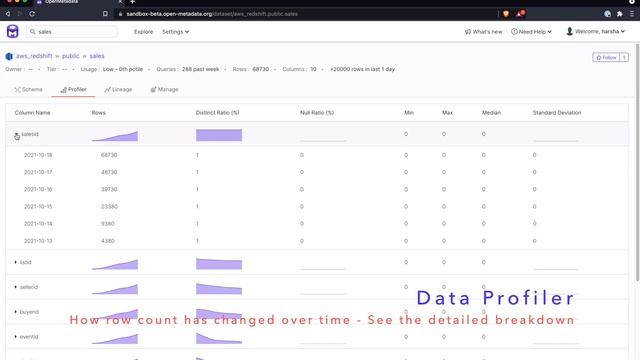Click row count value 68730 in table

pyautogui.click(x=109, y=155)
